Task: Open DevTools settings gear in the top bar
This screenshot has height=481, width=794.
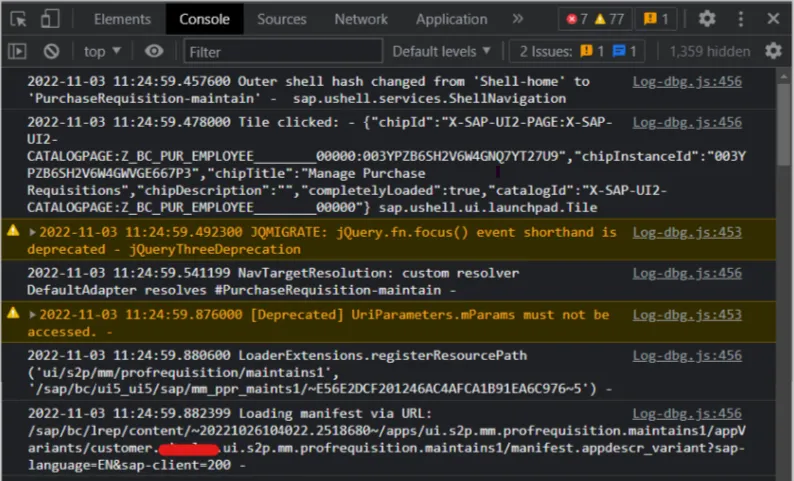Action: 707,18
